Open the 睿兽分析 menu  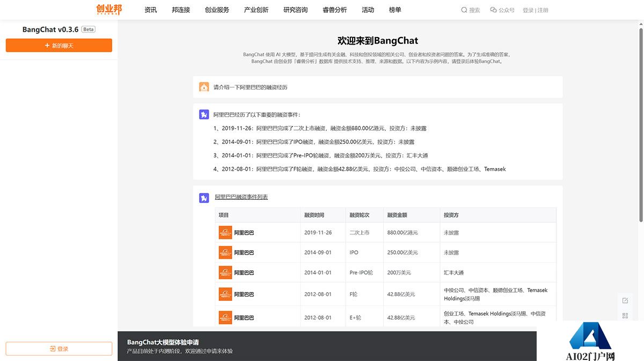(x=335, y=10)
